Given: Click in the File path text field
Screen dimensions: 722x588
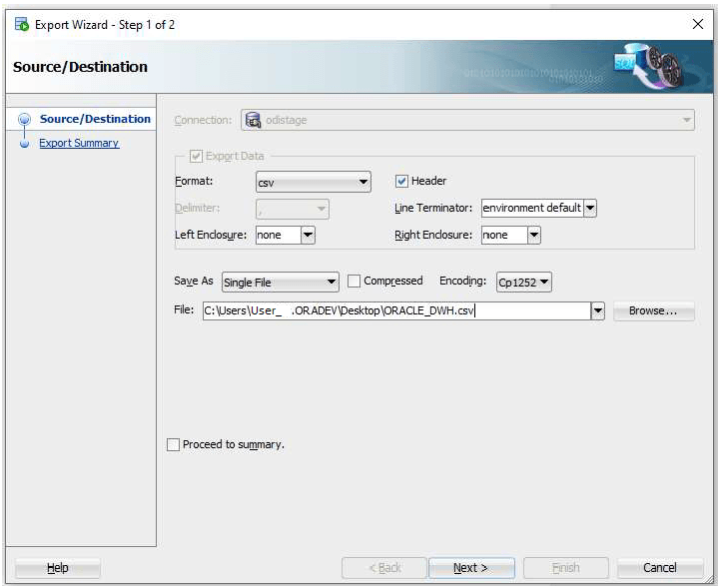Looking at the screenshot, I should click(396, 310).
